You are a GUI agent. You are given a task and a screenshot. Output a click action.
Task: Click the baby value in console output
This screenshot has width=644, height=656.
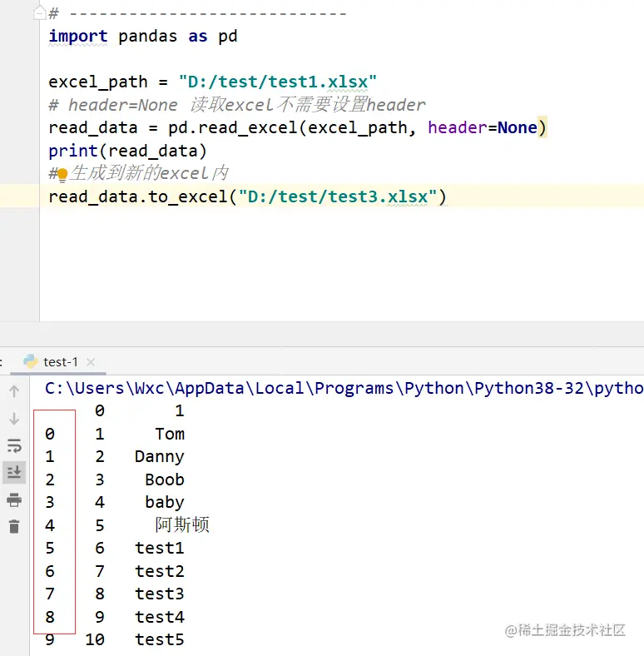165,502
